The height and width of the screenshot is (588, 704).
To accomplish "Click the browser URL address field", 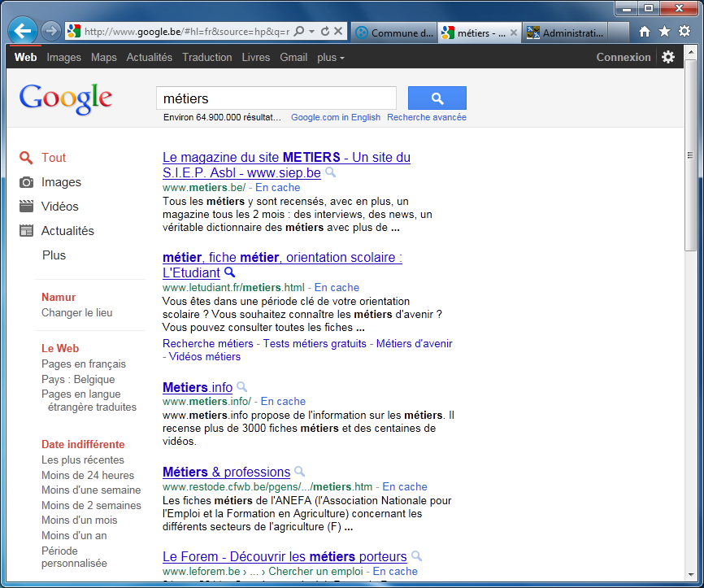I will click(187, 32).
